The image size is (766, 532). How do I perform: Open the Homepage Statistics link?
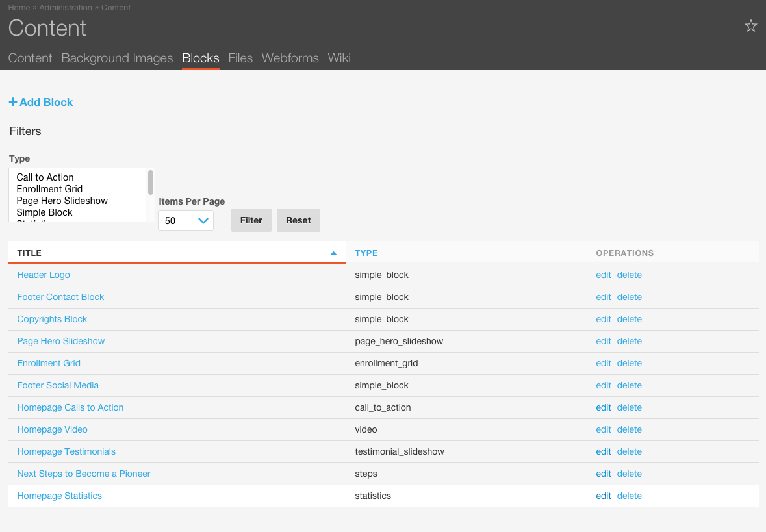(x=60, y=496)
